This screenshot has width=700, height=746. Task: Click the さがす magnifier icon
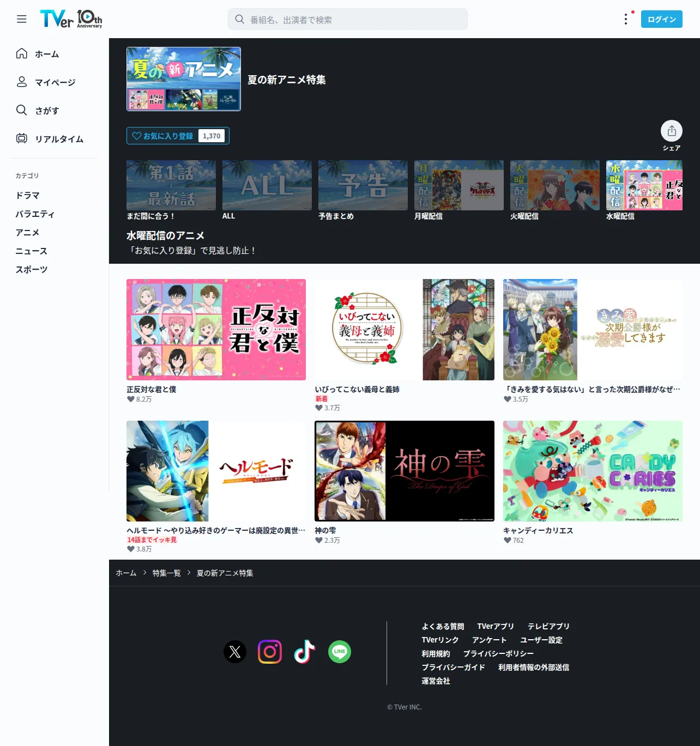pos(22,110)
